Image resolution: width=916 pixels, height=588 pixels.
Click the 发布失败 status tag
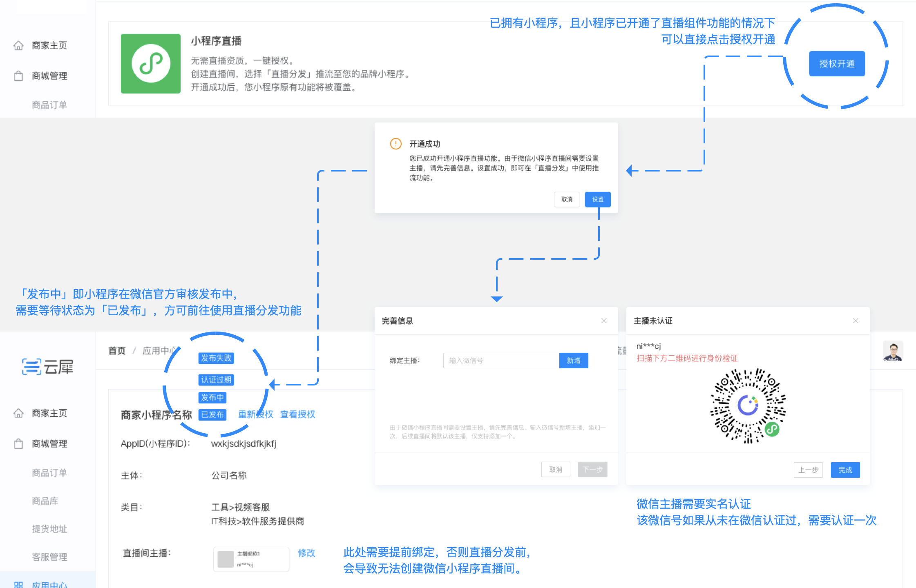coord(216,358)
